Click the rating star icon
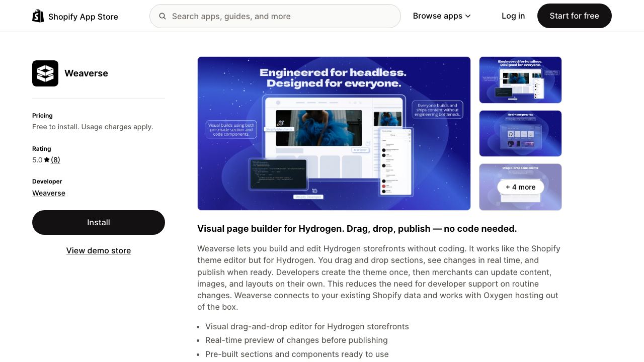 click(47, 160)
